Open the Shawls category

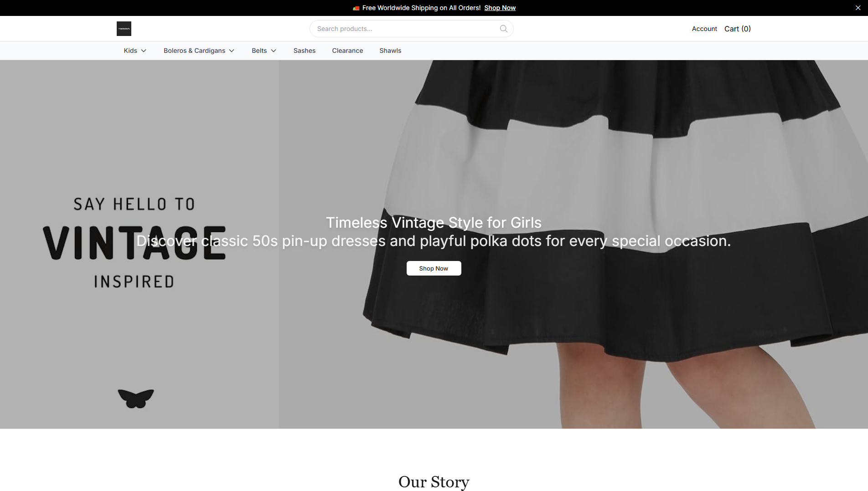click(390, 51)
